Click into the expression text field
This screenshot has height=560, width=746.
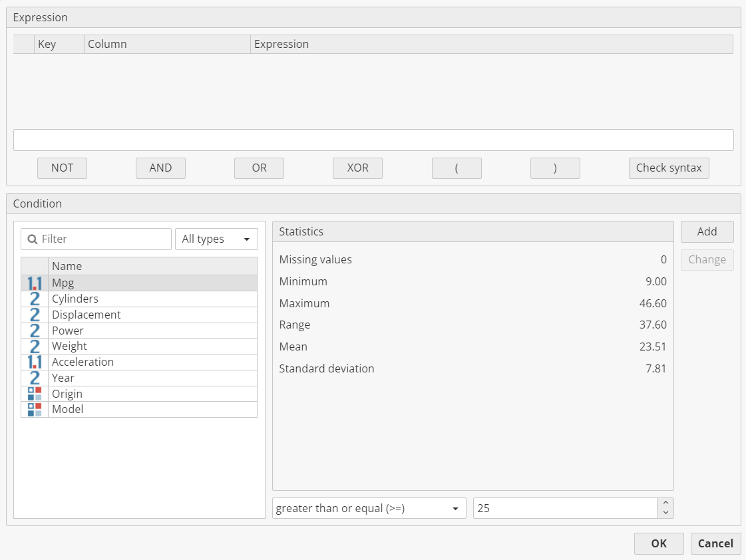(373, 140)
